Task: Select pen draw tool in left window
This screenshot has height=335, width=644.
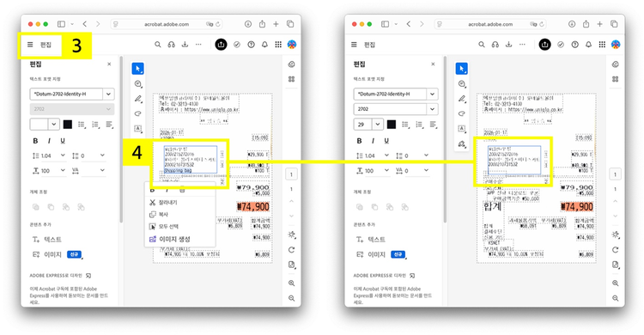Action: click(138, 99)
